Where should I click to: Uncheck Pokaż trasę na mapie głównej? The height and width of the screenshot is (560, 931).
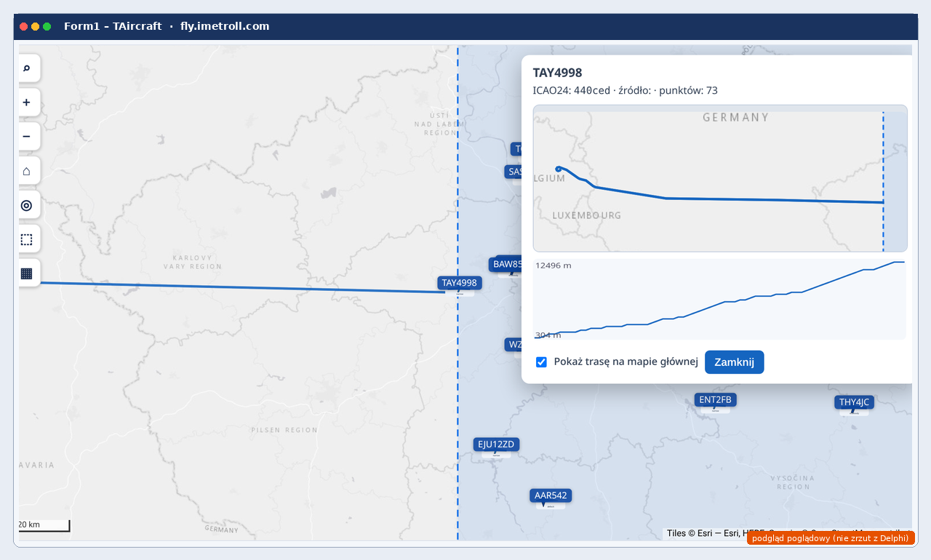pos(541,362)
